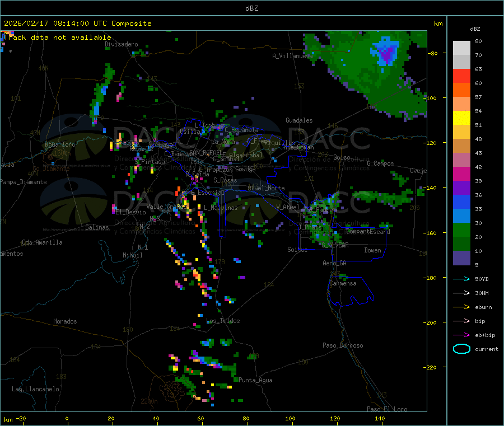
Task: Click the 'Agua_Toro' map label
Action: pos(60,144)
